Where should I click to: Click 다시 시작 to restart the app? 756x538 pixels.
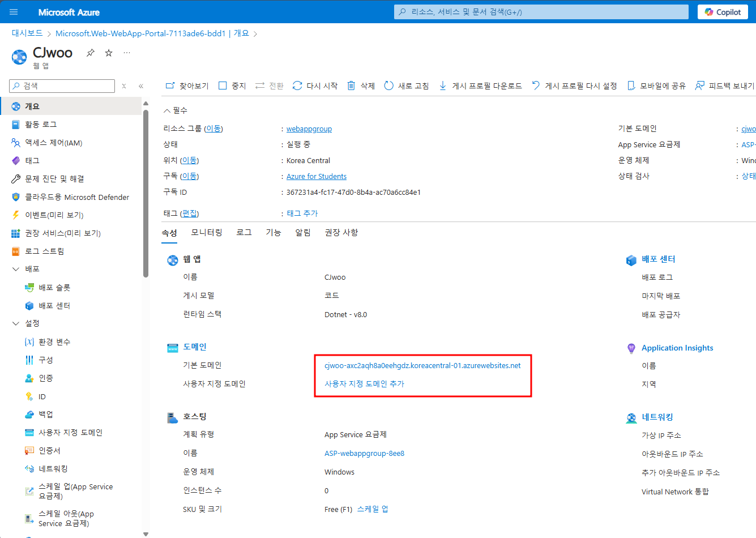[x=315, y=86]
